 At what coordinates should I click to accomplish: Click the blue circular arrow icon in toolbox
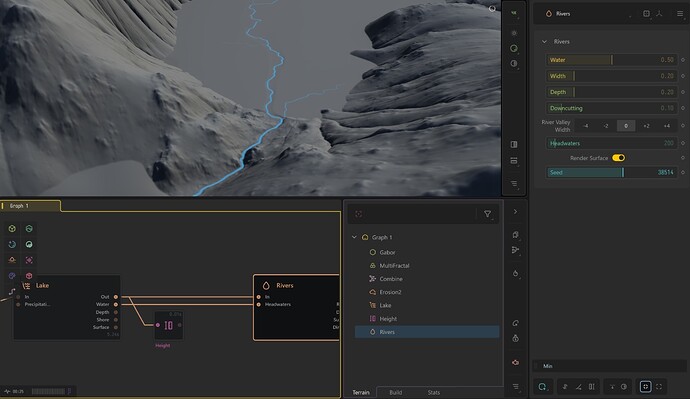click(x=12, y=244)
